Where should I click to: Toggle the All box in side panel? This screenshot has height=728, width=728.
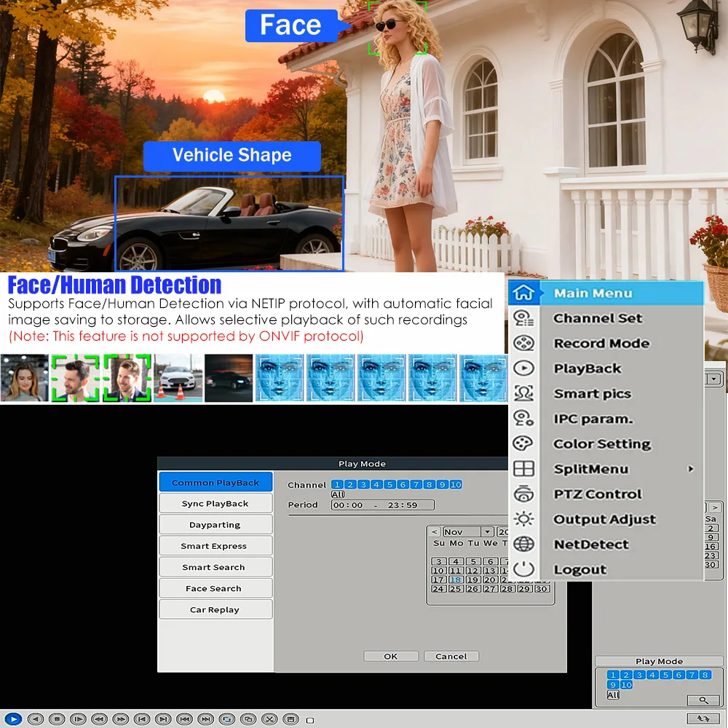coord(613,695)
